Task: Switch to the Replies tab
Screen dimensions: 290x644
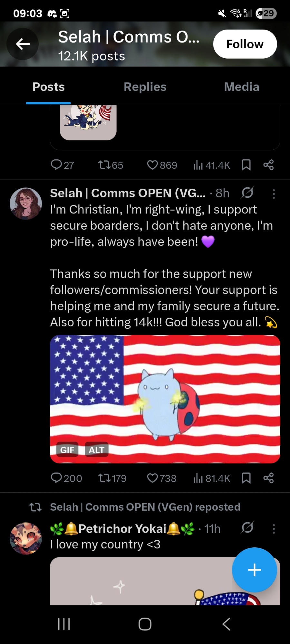Action: point(145,87)
